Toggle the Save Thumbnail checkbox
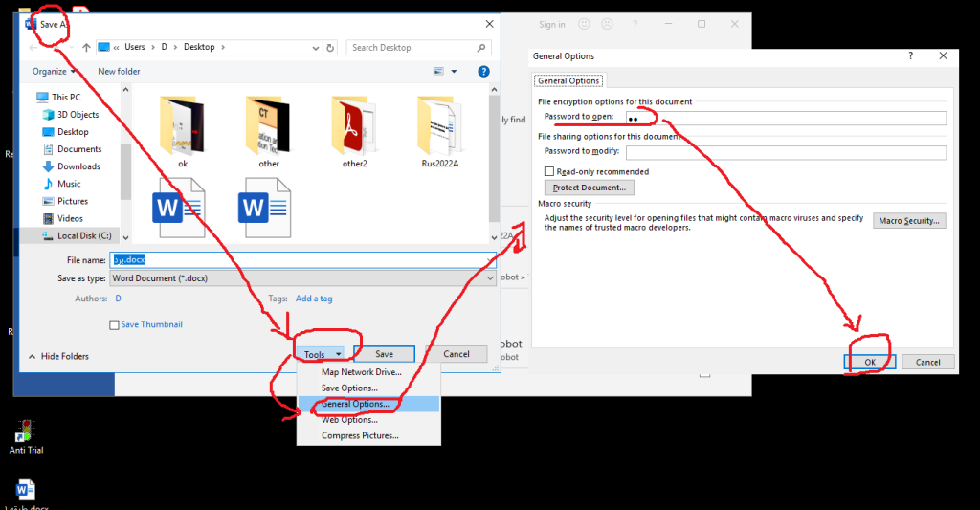The image size is (980, 510). [x=115, y=325]
